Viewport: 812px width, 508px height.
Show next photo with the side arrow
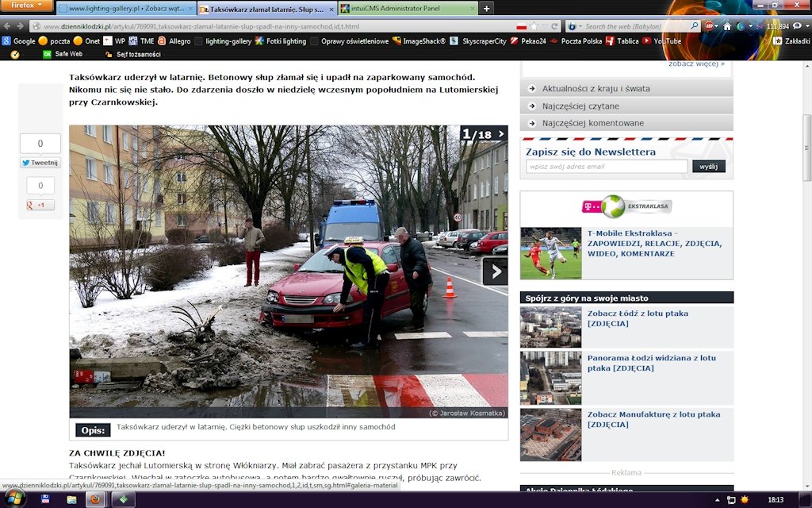point(495,271)
